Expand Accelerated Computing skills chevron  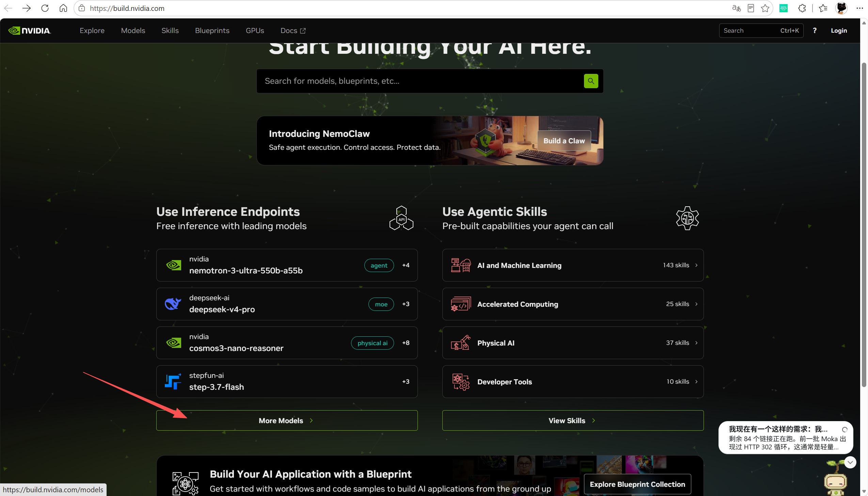tap(696, 304)
